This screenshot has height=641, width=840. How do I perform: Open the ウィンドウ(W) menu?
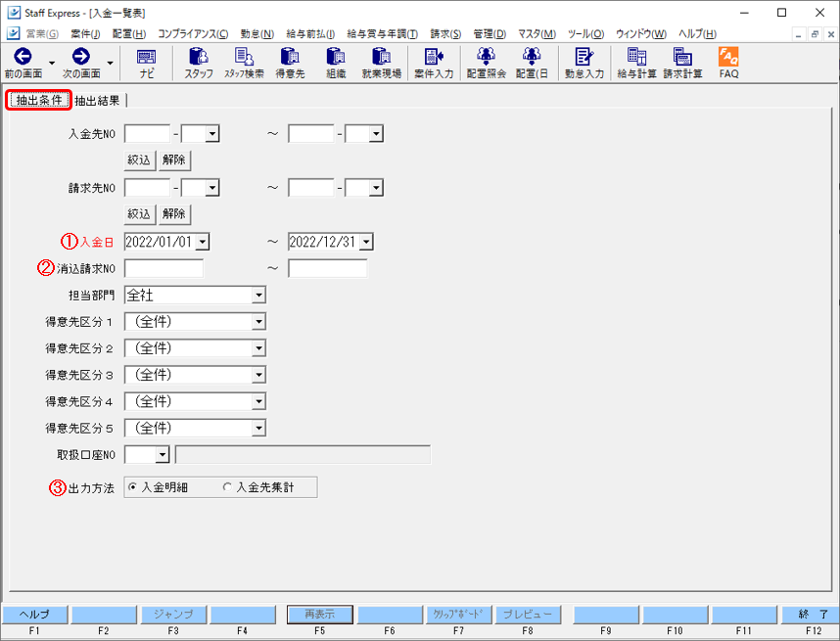click(641, 33)
